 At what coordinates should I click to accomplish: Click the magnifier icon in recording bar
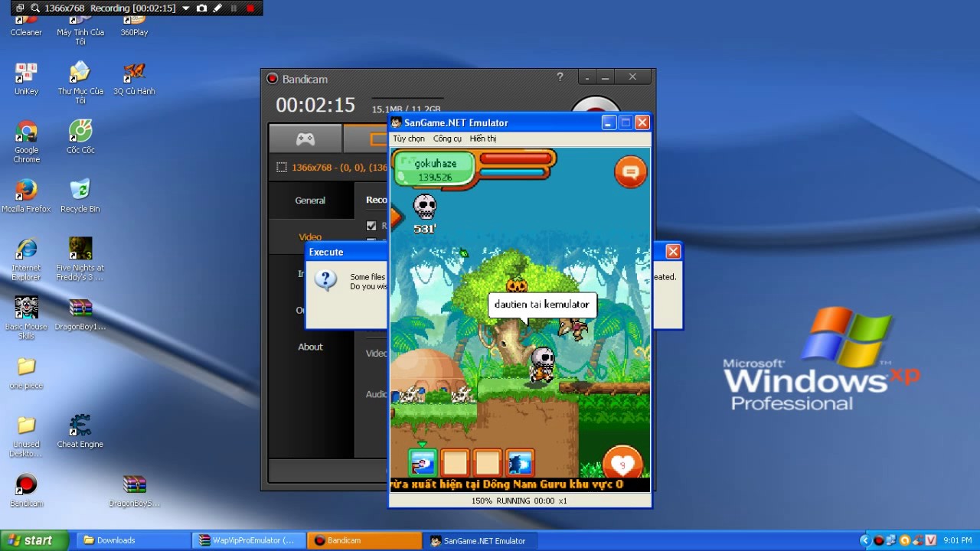[35, 8]
